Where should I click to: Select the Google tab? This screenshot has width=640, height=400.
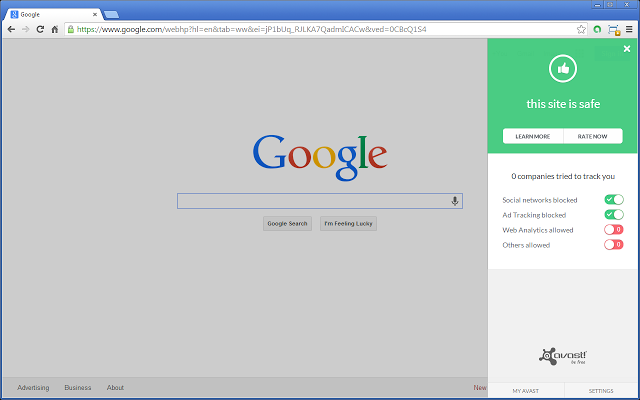coord(53,14)
